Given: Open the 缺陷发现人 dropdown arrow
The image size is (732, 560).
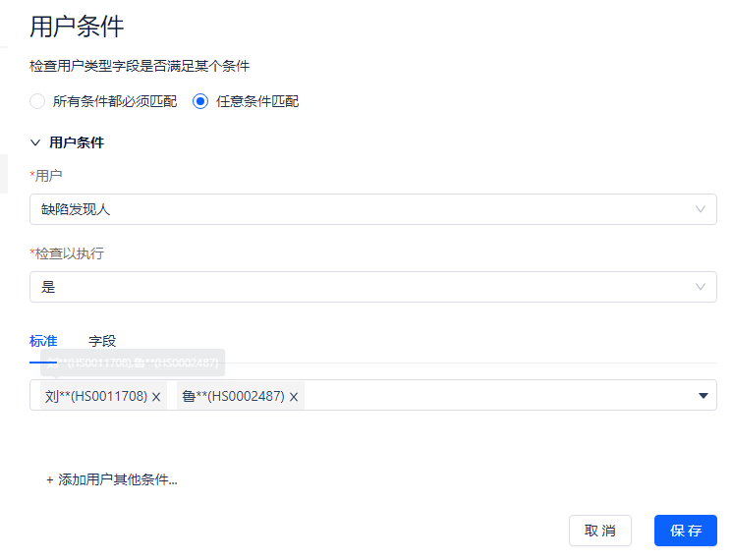Looking at the screenshot, I should pos(701,209).
